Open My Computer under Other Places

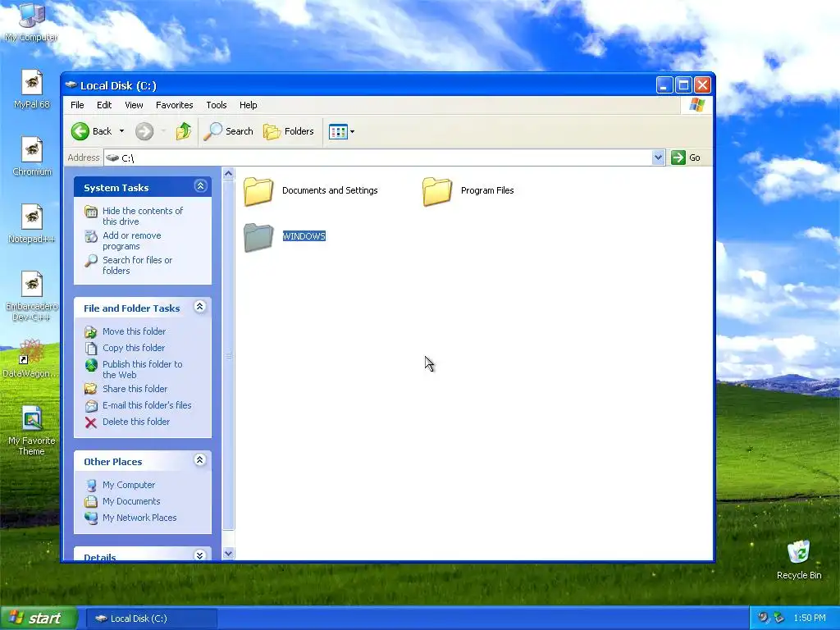(x=129, y=485)
